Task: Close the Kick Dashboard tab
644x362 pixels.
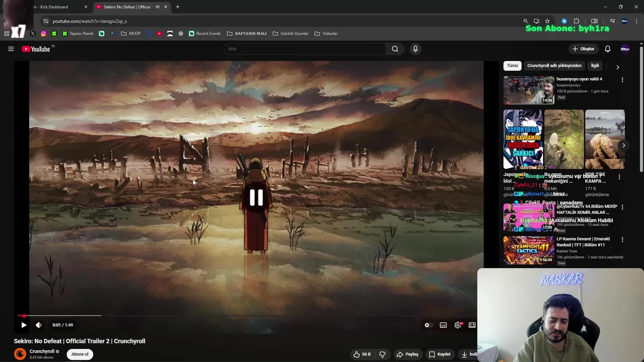Action: pos(86,7)
